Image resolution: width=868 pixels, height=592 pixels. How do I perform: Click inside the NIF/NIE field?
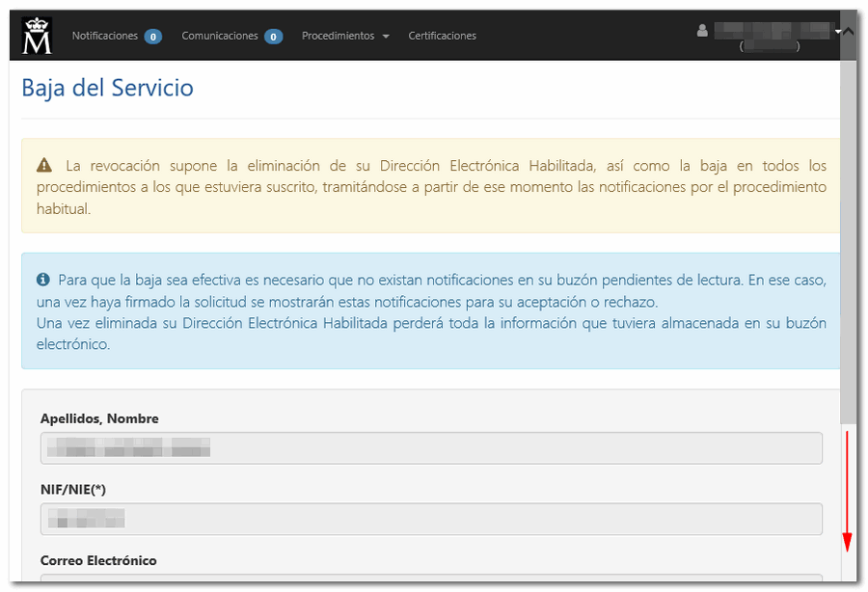[431, 519]
